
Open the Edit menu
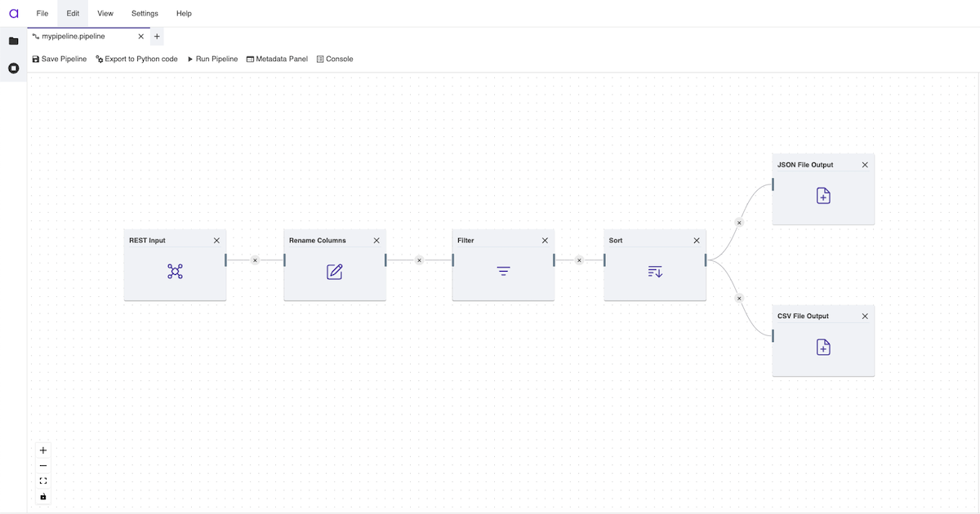pos(73,13)
